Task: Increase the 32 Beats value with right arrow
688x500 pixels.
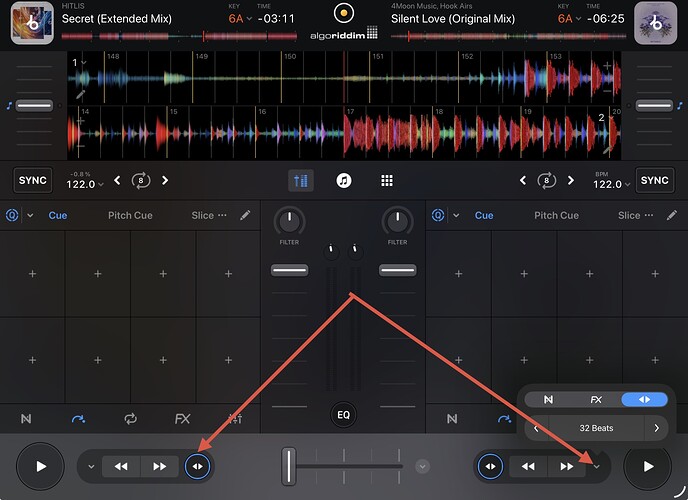Action: [x=656, y=428]
